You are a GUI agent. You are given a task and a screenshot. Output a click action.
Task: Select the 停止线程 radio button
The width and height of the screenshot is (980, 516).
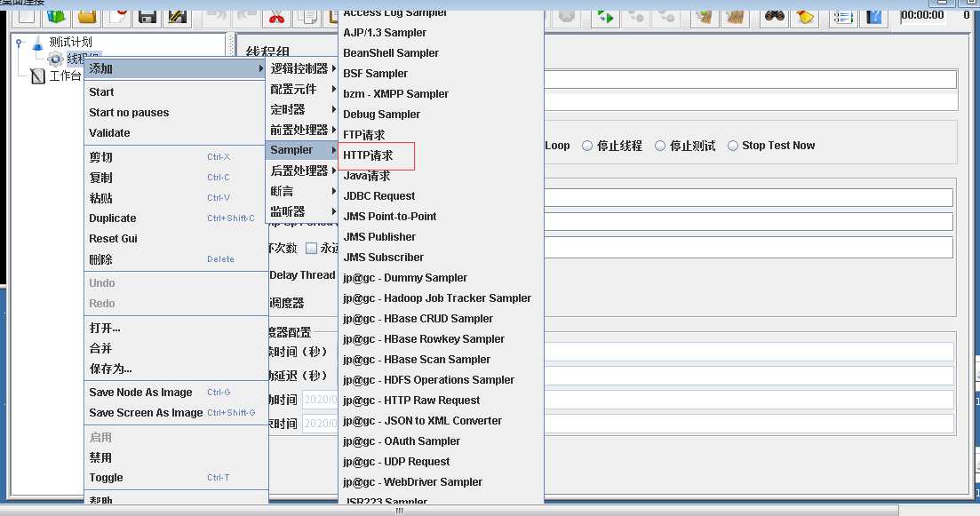(587, 146)
